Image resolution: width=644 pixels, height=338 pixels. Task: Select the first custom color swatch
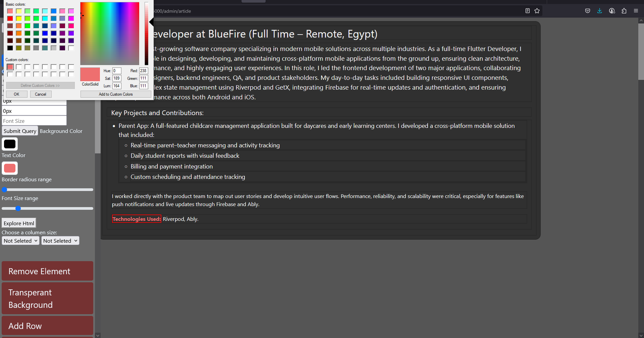point(10,67)
